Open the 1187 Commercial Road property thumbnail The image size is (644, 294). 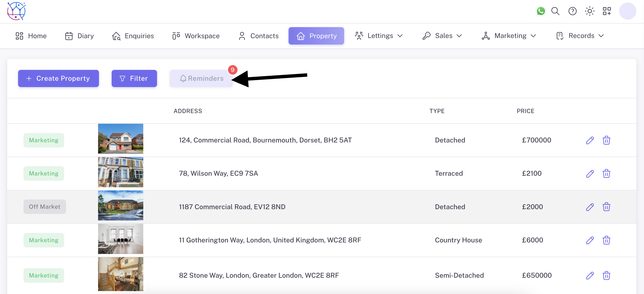120,205
